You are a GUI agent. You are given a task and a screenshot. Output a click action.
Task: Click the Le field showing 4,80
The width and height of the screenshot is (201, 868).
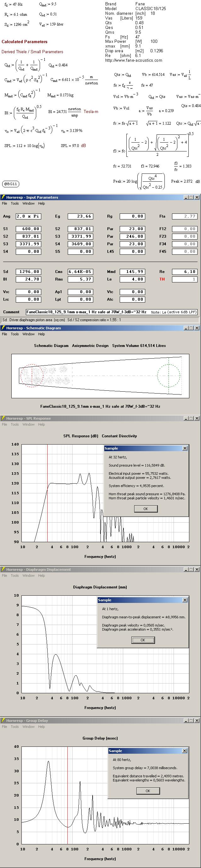tap(133, 279)
